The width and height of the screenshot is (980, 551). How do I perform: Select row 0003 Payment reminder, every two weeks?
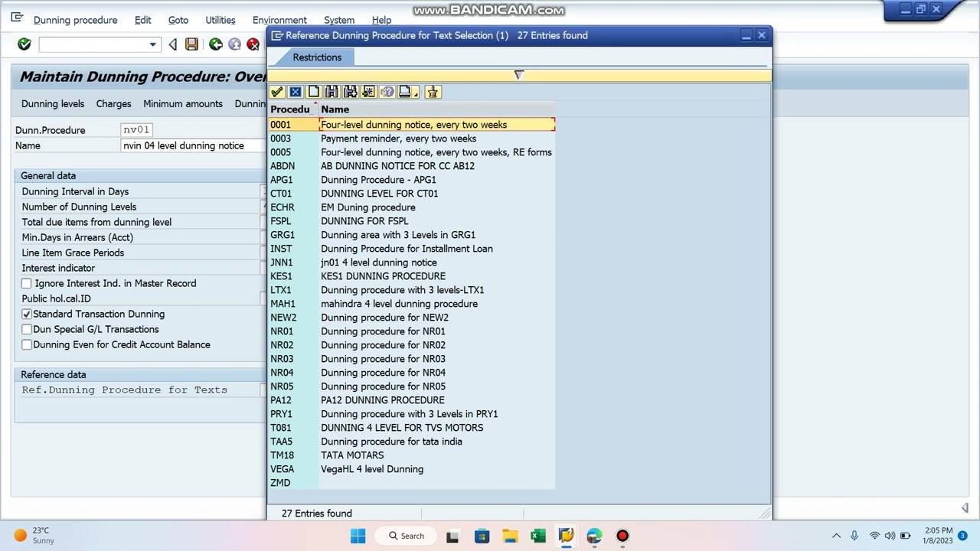point(412,139)
